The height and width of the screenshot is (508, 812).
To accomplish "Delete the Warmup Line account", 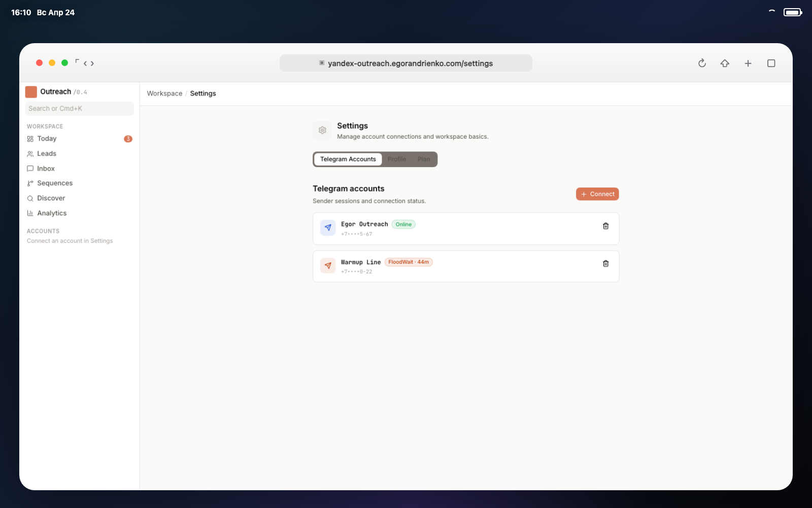I will pos(605,264).
